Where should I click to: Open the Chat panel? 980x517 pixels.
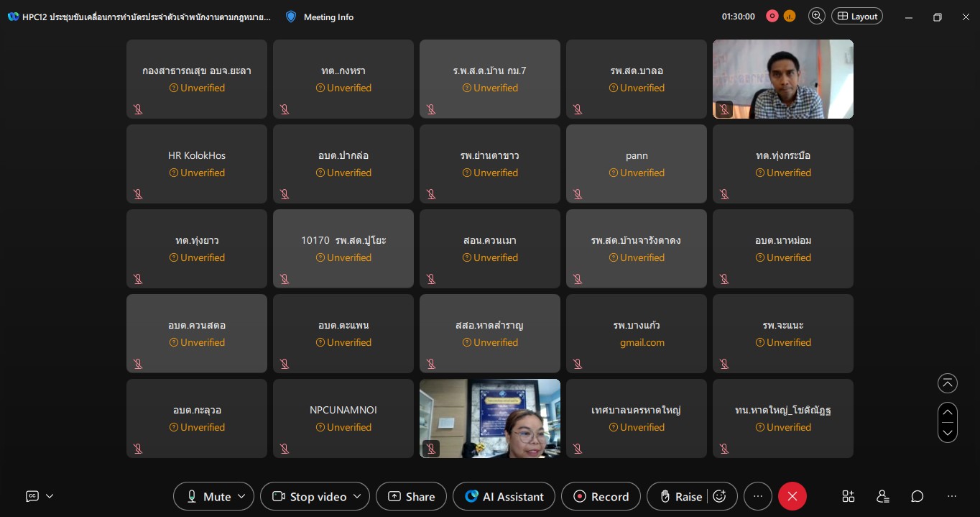(917, 496)
